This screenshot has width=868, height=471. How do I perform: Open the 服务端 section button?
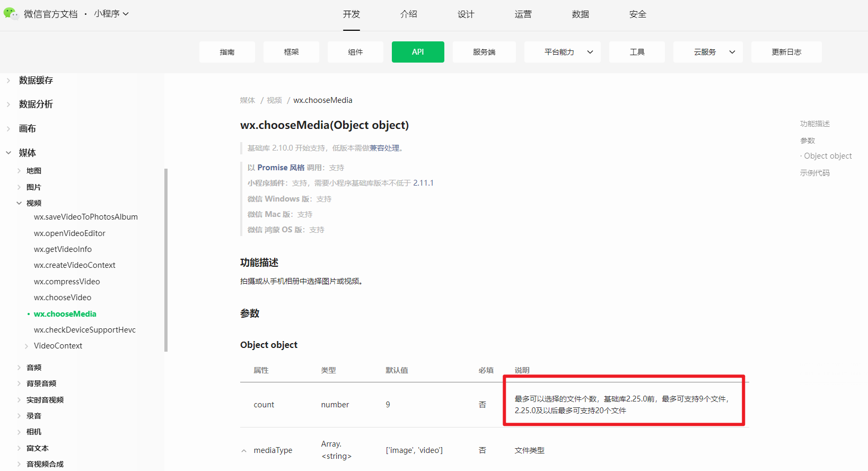pos(484,52)
